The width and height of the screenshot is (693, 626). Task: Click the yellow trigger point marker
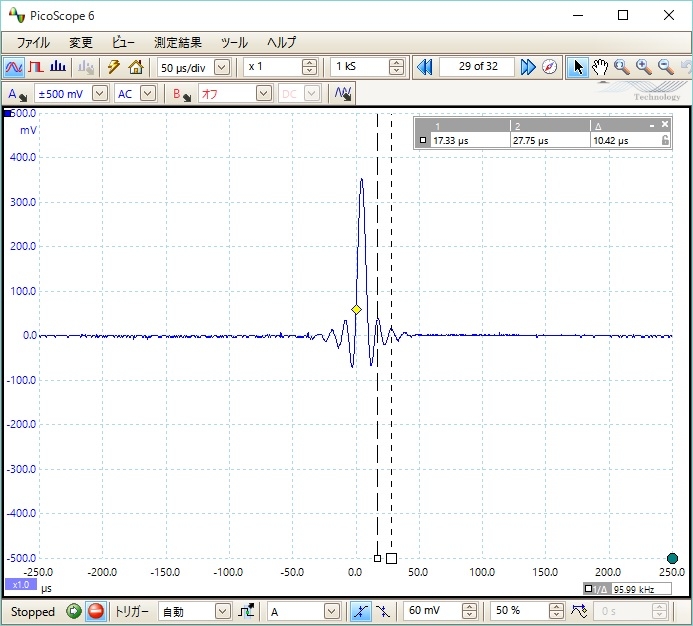pos(356,310)
